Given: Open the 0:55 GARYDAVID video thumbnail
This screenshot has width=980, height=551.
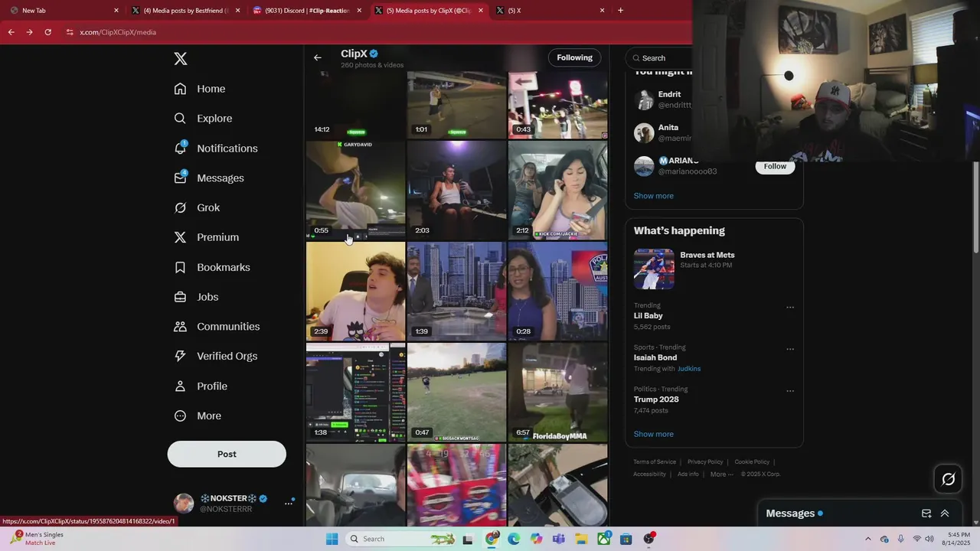Looking at the screenshot, I should [x=355, y=190].
